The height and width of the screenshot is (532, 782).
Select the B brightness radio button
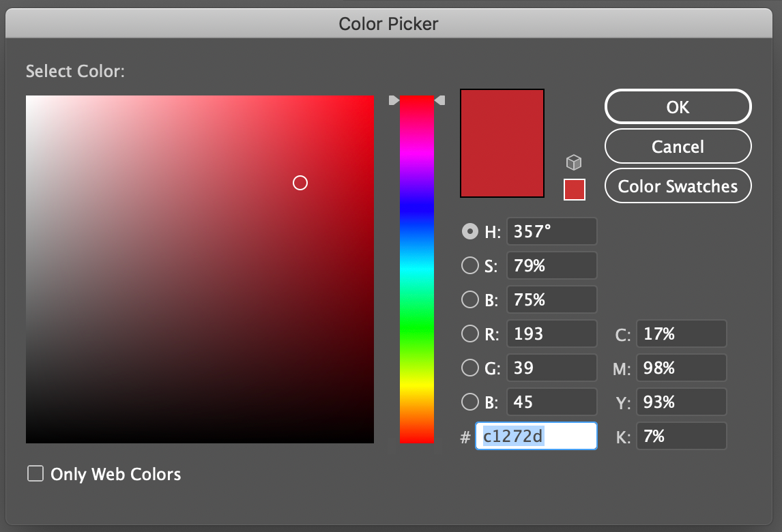pyautogui.click(x=470, y=299)
